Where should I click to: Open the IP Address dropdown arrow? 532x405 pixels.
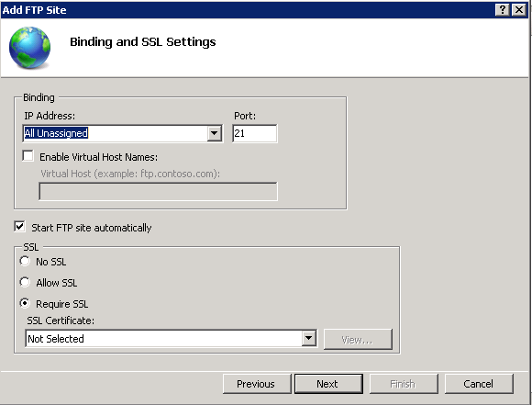tap(215, 133)
